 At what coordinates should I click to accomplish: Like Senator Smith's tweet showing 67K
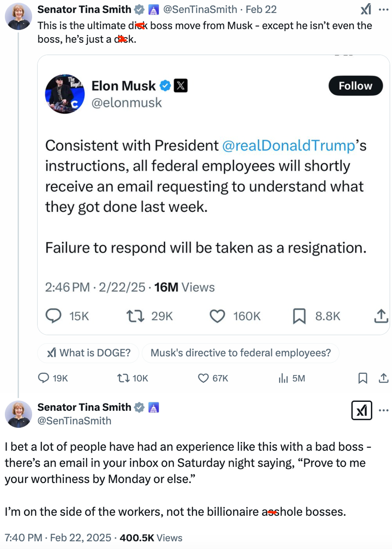click(x=204, y=378)
